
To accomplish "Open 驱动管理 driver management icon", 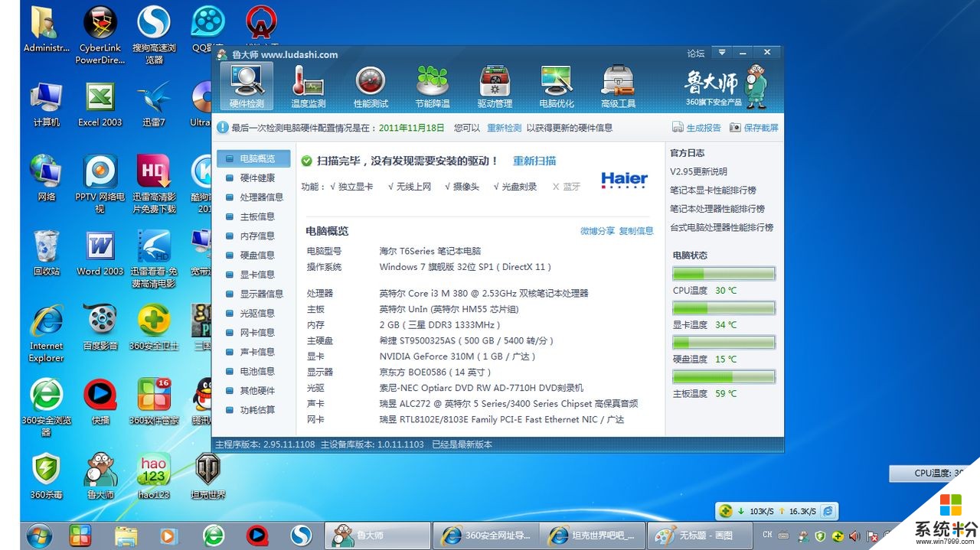I will click(x=495, y=86).
